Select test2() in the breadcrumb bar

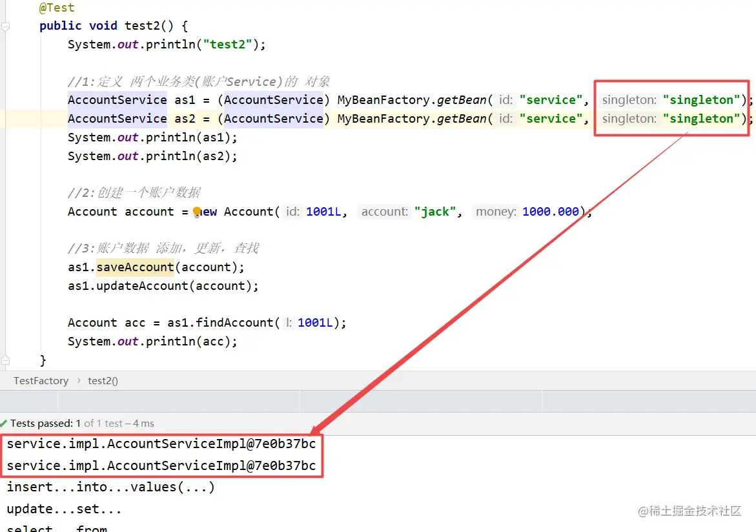coord(103,381)
